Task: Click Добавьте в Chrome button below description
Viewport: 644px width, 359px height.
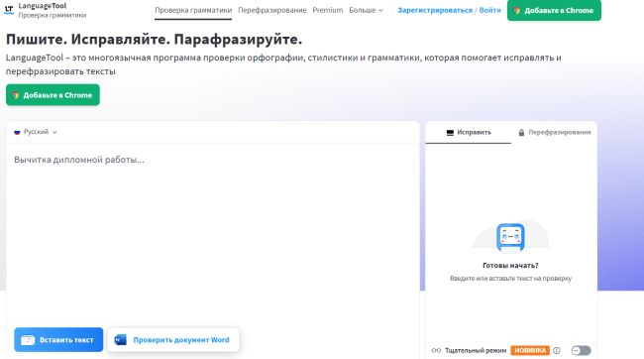Action: tap(53, 95)
